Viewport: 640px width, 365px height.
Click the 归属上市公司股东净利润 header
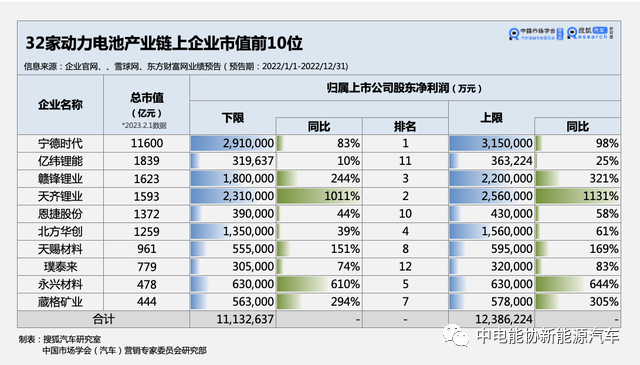click(404, 88)
